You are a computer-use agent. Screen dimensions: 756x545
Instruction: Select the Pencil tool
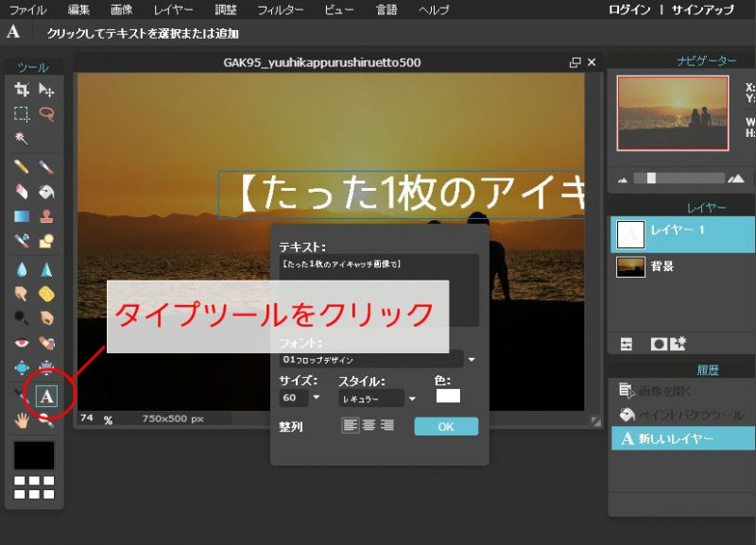[x=22, y=167]
